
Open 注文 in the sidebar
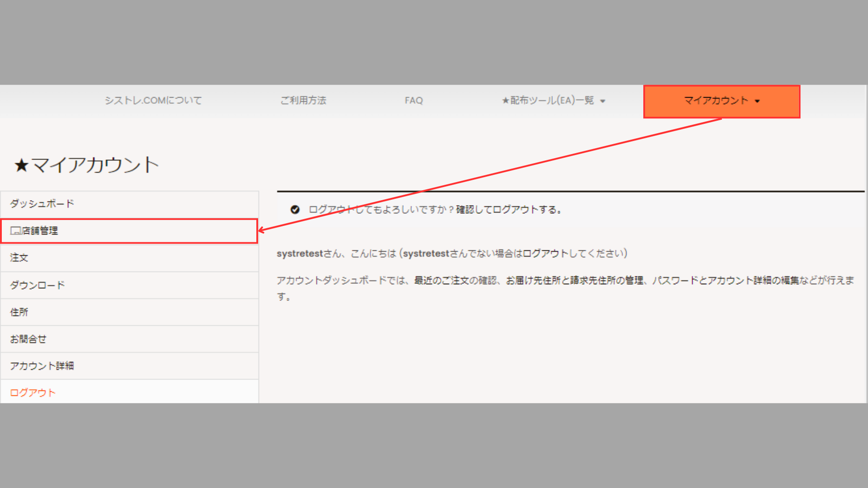point(130,258)
